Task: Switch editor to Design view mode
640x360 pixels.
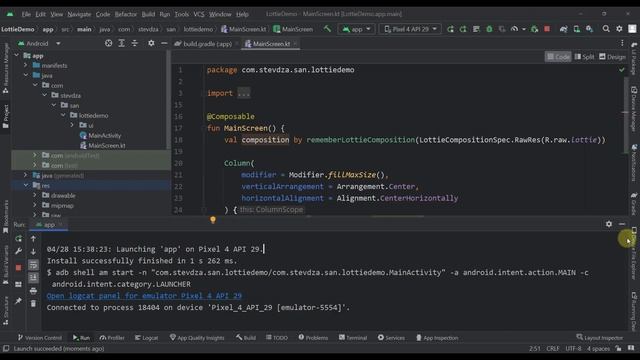Action: coord(612,57)
